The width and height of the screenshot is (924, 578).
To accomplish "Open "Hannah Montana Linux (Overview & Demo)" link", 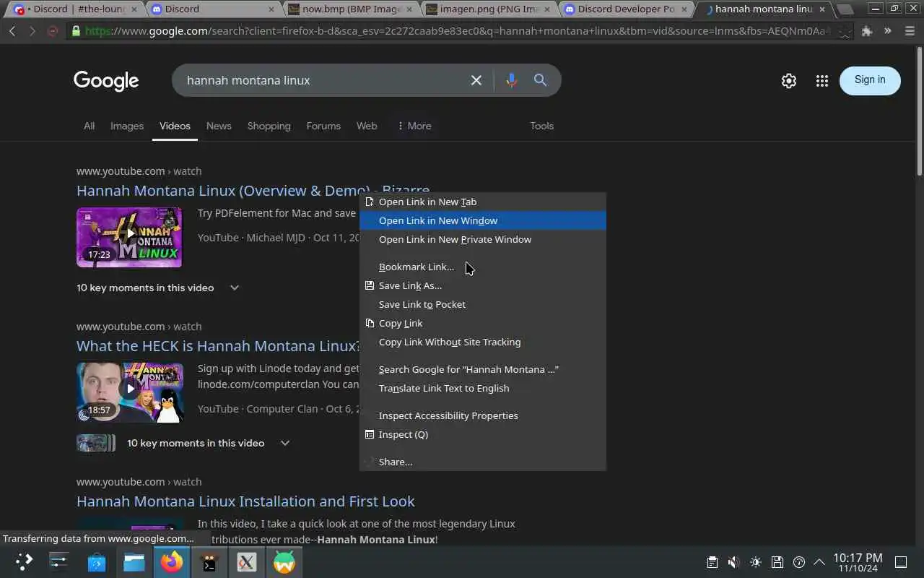I will [217, 191].
